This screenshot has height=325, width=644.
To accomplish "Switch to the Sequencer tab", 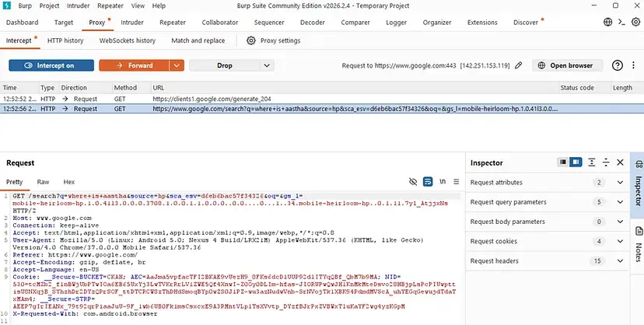I will pyautogui.click(x=269, y=23).
